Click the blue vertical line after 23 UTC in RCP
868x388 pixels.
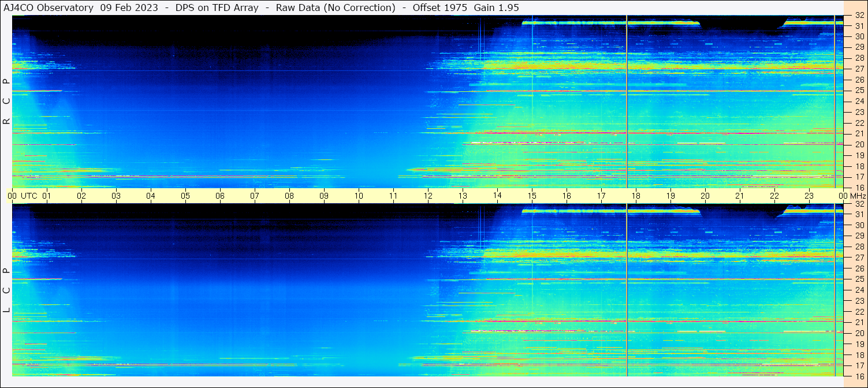(x=835, y=102)
